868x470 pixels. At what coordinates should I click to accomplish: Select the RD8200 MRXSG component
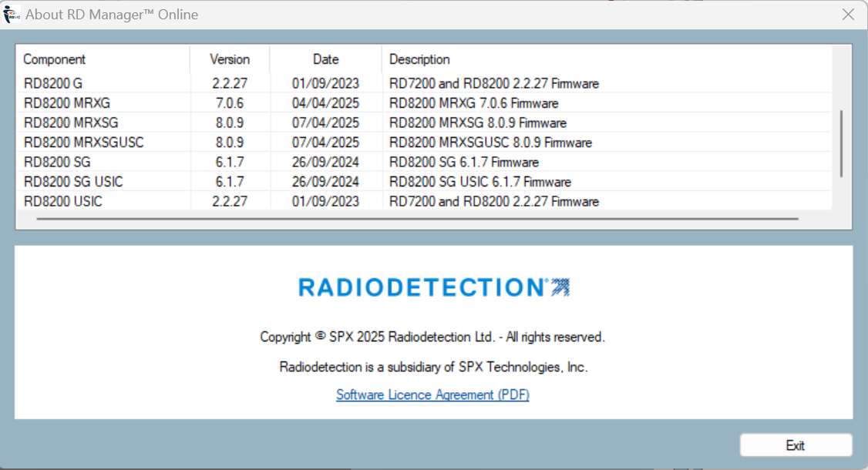pos(71,123)
